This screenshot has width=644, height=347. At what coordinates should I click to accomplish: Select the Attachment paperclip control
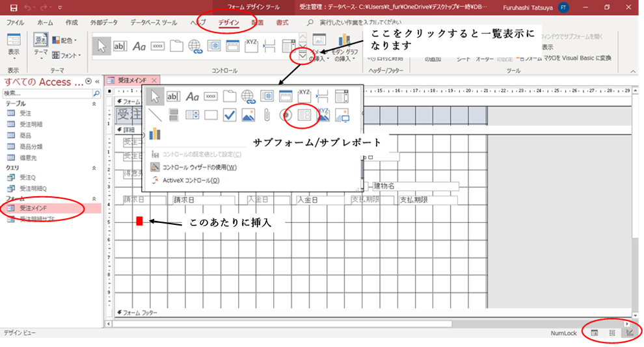click(267, 115)
